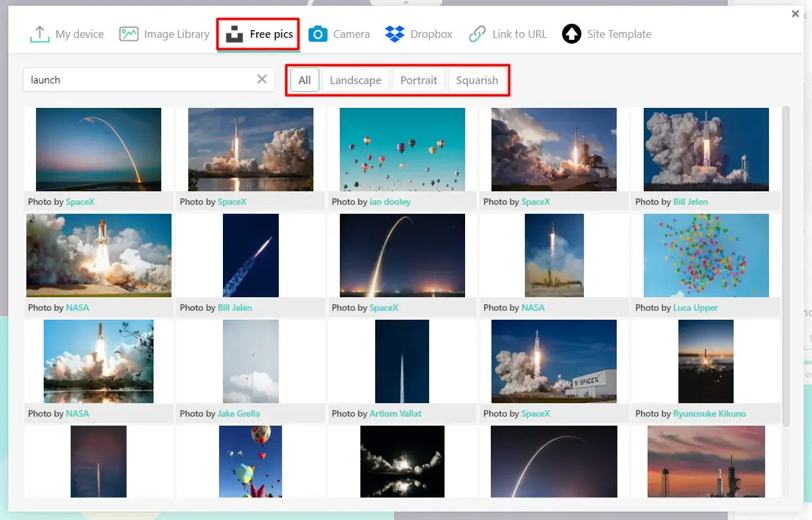Open ian dooley photographer link
This screenshot has height=520, width=812.
click(390, 202)
